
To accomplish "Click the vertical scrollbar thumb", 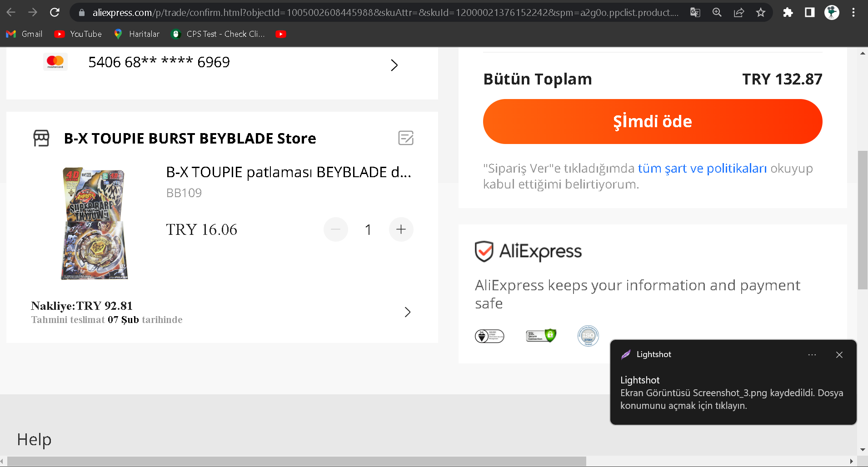I will pyautogui.click(x=863, y=220).
